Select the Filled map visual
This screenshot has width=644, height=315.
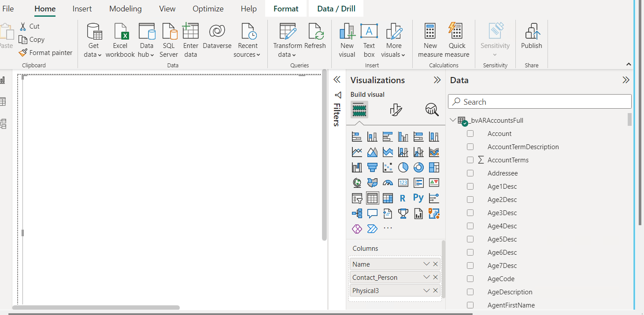[x=372, y=183]
